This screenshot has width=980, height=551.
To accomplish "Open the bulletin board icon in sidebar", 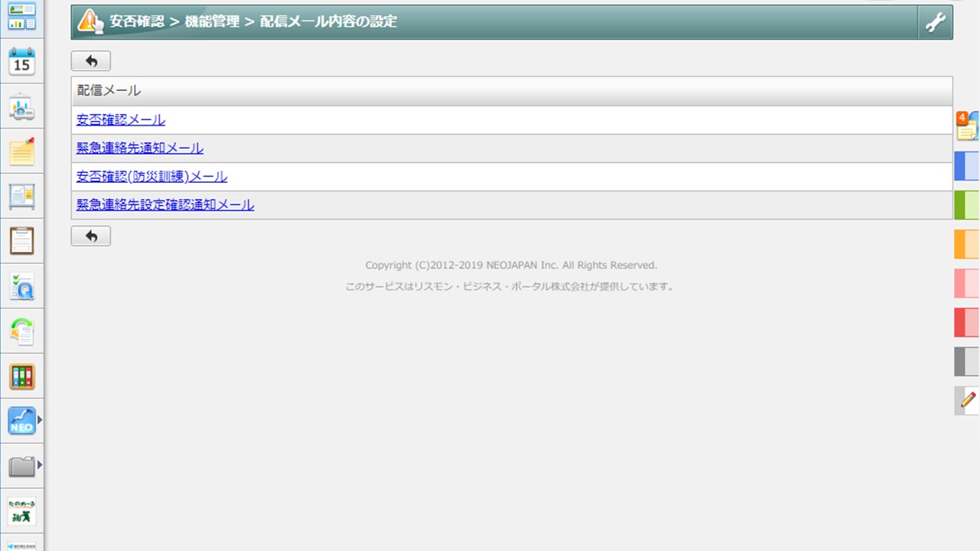I will (21, 197).
